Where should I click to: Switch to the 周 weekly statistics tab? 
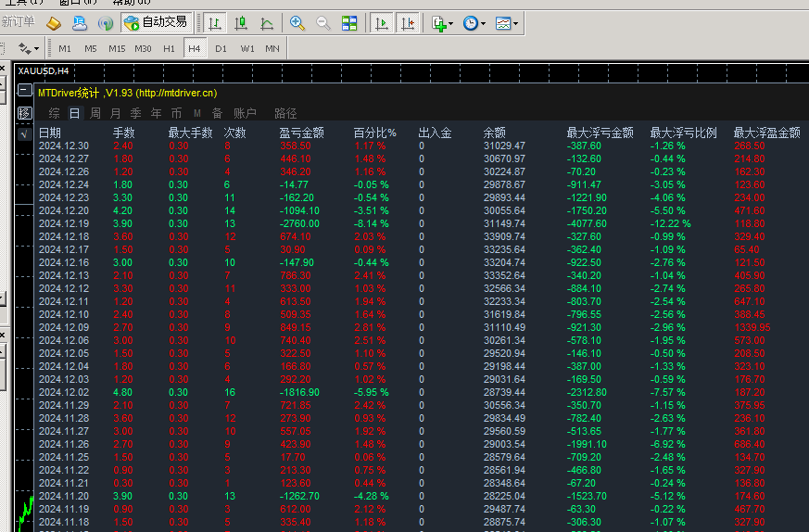pyautogui.click(x=95, y=113)
